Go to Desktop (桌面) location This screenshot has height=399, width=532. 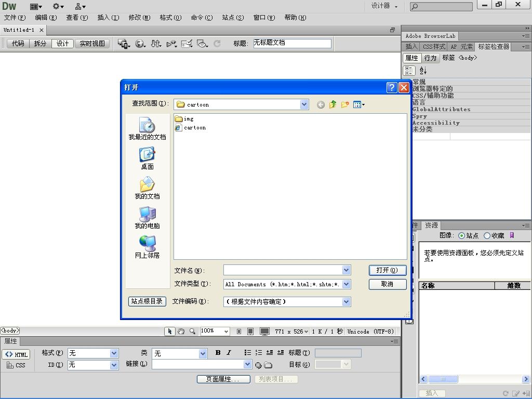pyautogui.click(x=147, y=158)
